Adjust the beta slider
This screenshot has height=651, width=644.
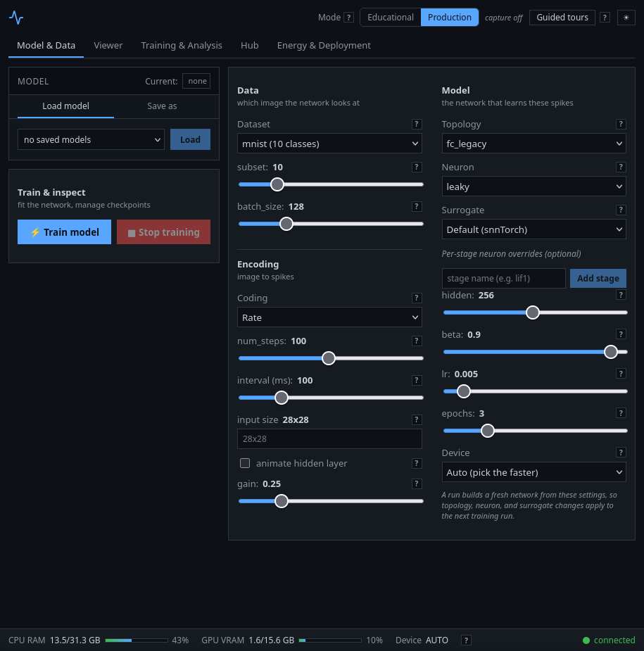535,352
